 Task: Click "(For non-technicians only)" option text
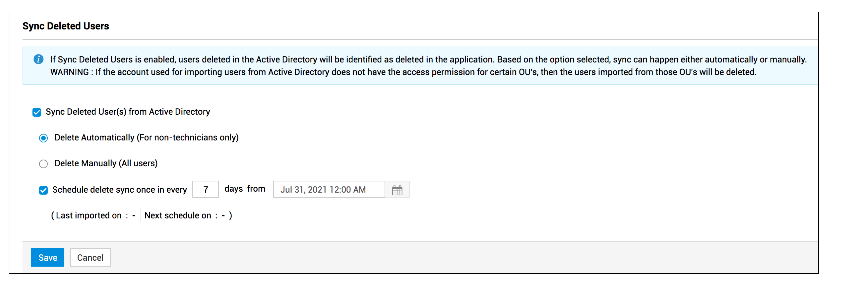(x=188, y=138)
